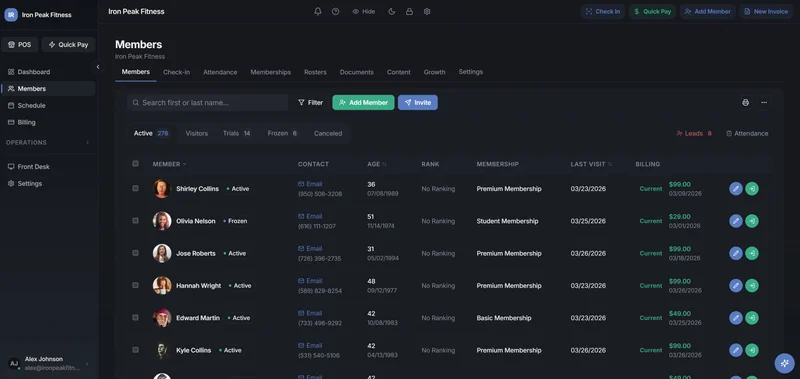
Task: Show the Trials 14 member list
Action: (x=237, y=133)
